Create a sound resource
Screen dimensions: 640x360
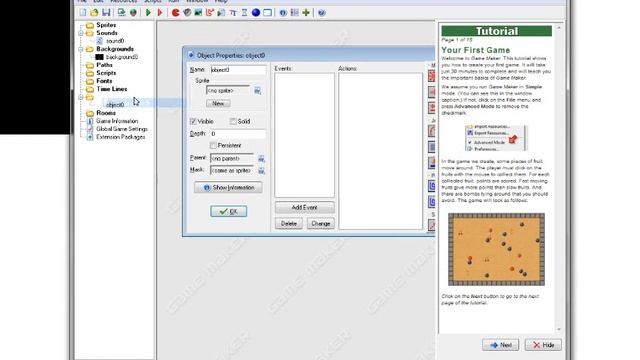pyautogui.click(x=187, y=13)
